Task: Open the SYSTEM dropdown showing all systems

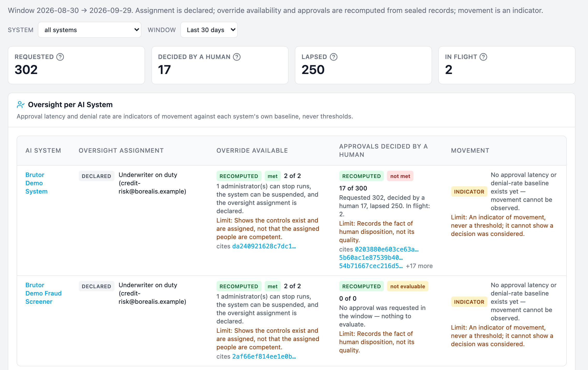Action: click(90, 30)
